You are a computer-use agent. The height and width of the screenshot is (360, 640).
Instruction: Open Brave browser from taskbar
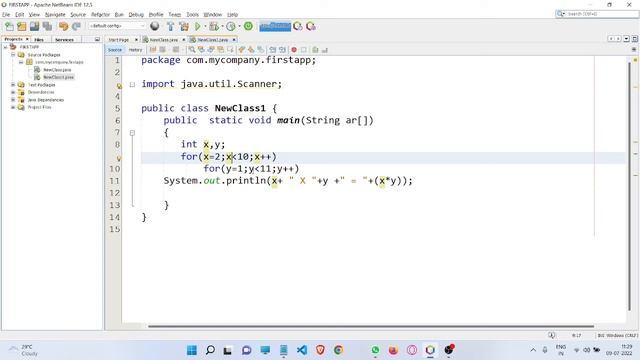320,350
